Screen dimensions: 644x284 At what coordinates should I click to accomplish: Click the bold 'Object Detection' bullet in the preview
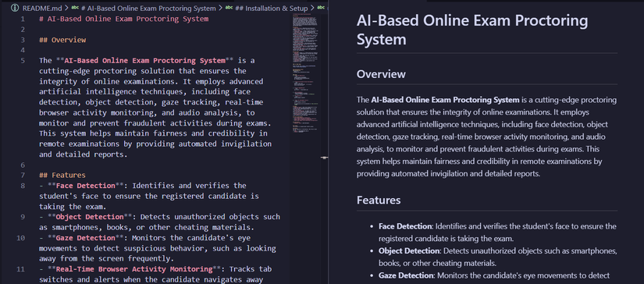410,250
